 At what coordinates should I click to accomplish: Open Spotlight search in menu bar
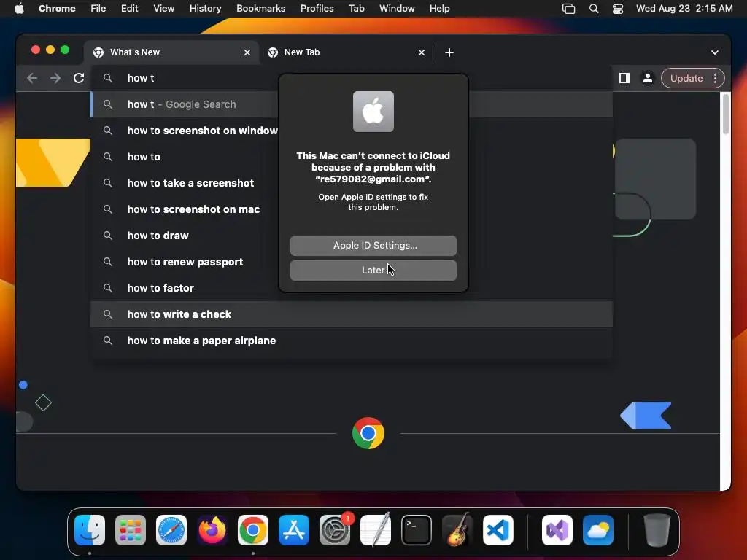[594, 9]
